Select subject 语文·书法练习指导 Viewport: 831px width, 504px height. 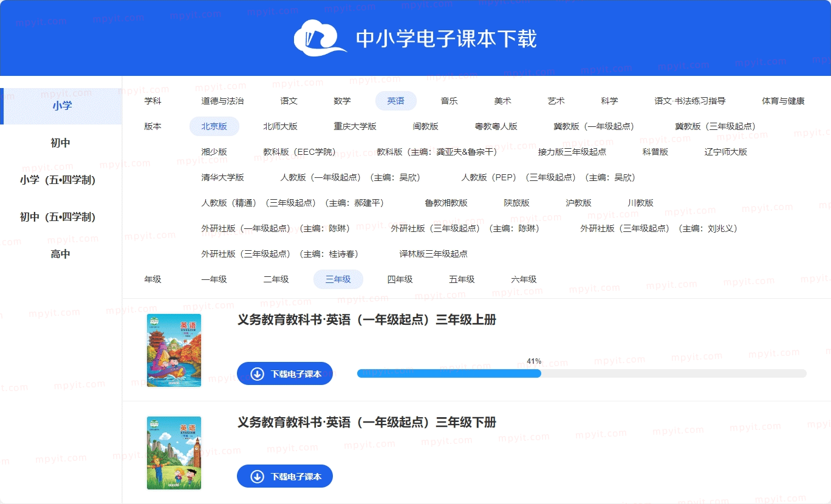690,101
